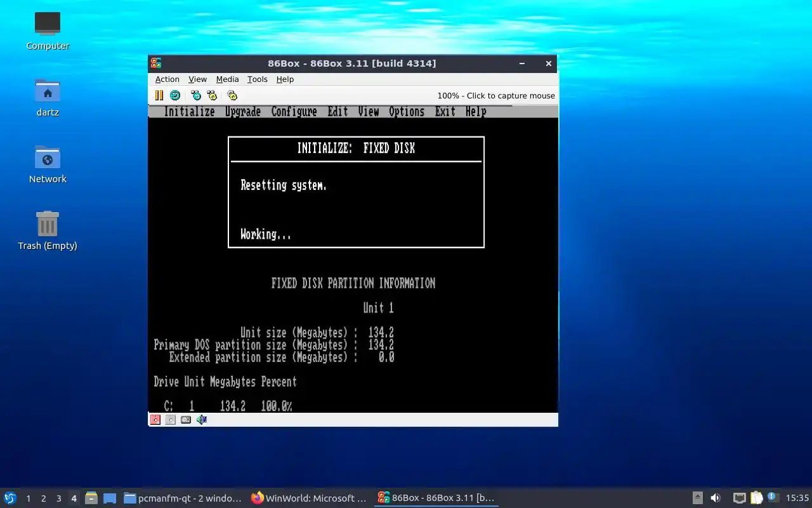Click the sound speaker status bar icon

[202, 420]
